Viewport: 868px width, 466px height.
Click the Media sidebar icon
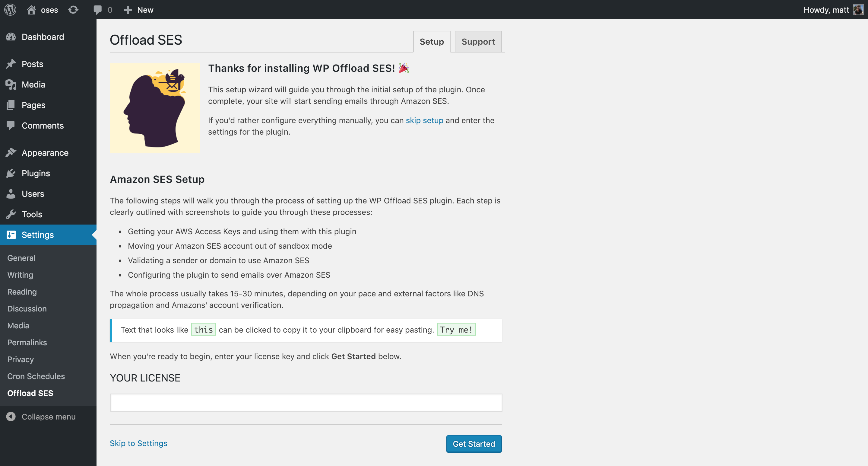[11, 85]
